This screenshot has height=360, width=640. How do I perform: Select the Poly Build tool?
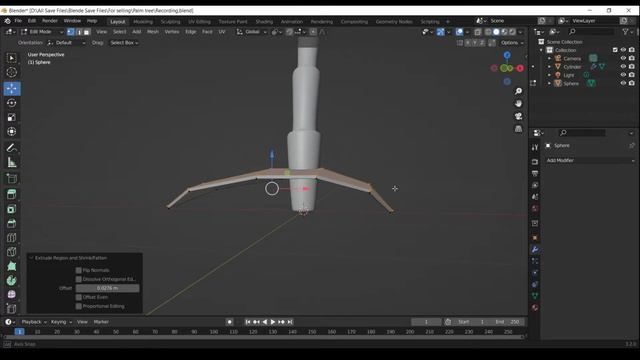11,266
